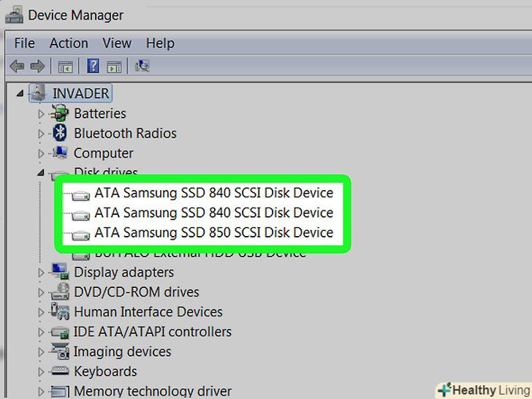
Task: Click the IDE ATA/ATAPI controllers icon
Action: (x=60, y=332)
